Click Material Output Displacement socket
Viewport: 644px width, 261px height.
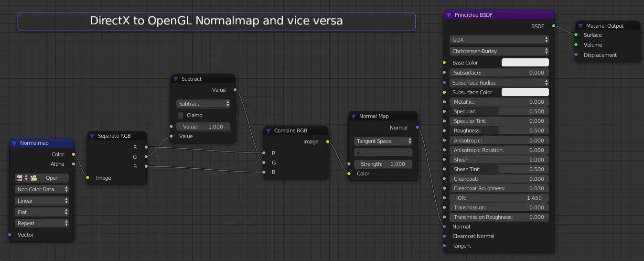576,55
